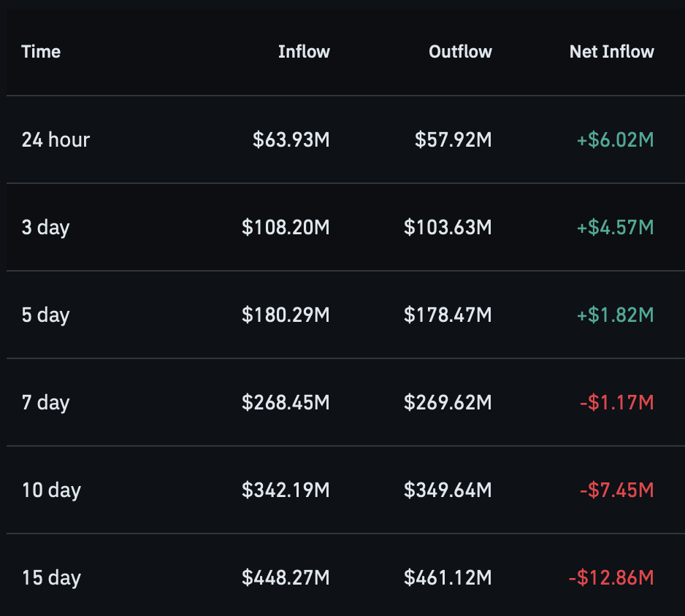This screenshot has width=685, height=616.
Task: Select the 3 day row label
Action: [46, 228]
